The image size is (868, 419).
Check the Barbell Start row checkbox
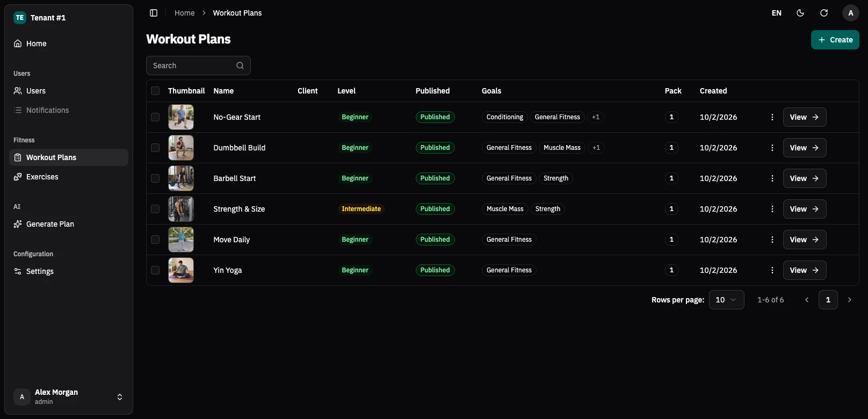[155, 178]
